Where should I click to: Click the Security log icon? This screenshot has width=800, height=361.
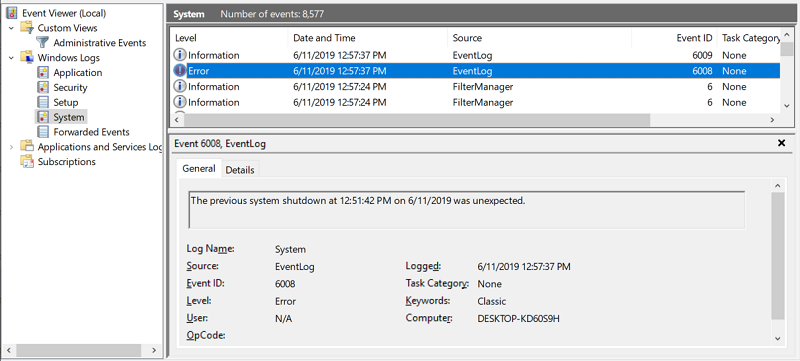click(x=43, y=87)
